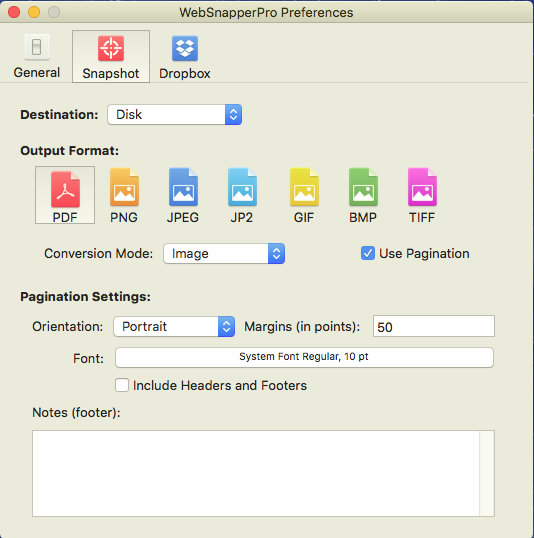Expand the Conversion Mode dropdown
This screenshot has height=538, width=534.
click(x=224, y=254)
